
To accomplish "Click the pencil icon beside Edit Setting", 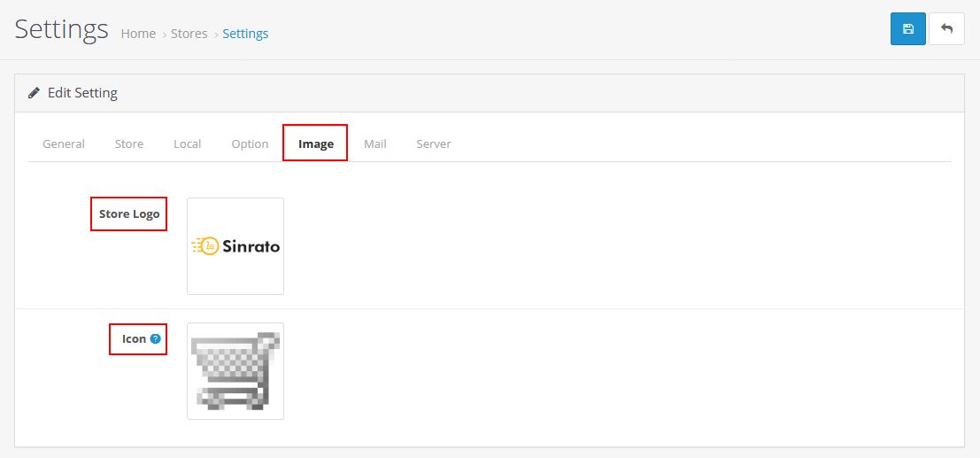I will 34,93.
